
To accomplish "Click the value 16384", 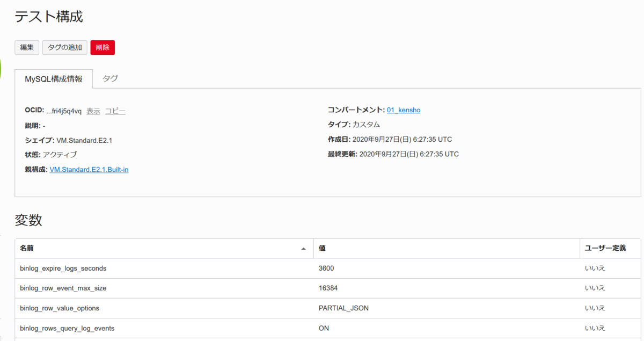I will [328, 288].
